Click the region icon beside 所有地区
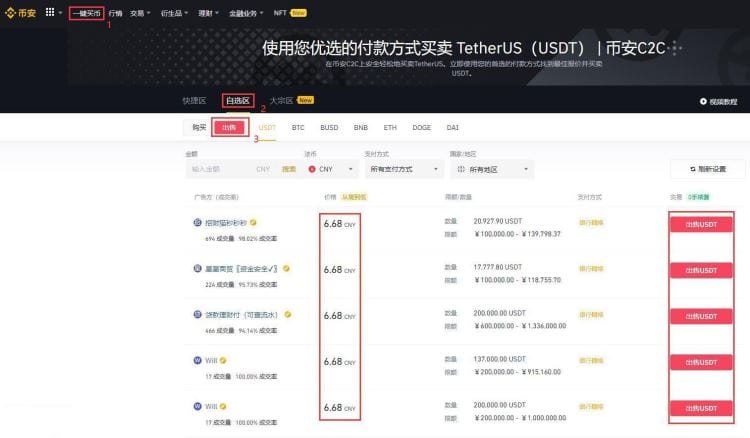This screenshot has height=438, width=750. [461, 169]
